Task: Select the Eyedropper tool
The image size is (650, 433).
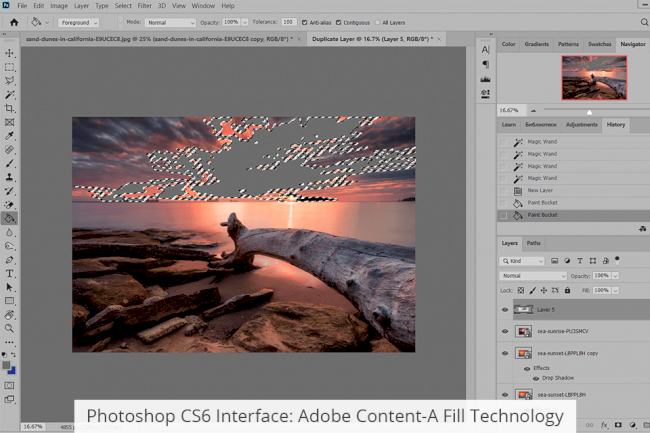Action: [x=9, y=136]
